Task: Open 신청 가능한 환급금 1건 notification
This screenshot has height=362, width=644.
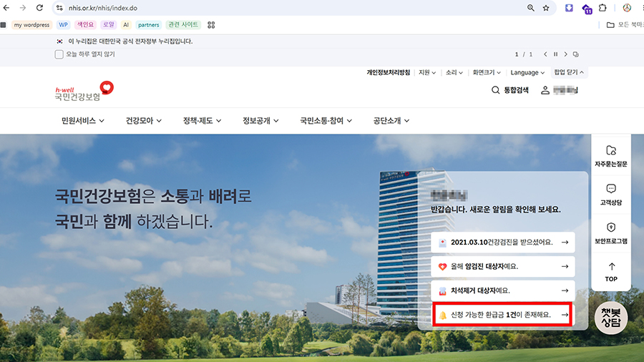Action: tap(503, 315)
